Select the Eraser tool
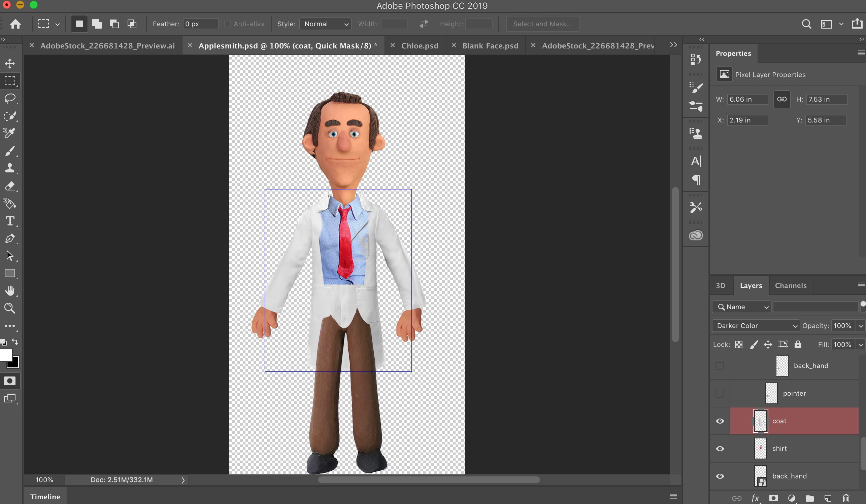The height and width of the screenshot is (504, 866). [x=10, y=186]
